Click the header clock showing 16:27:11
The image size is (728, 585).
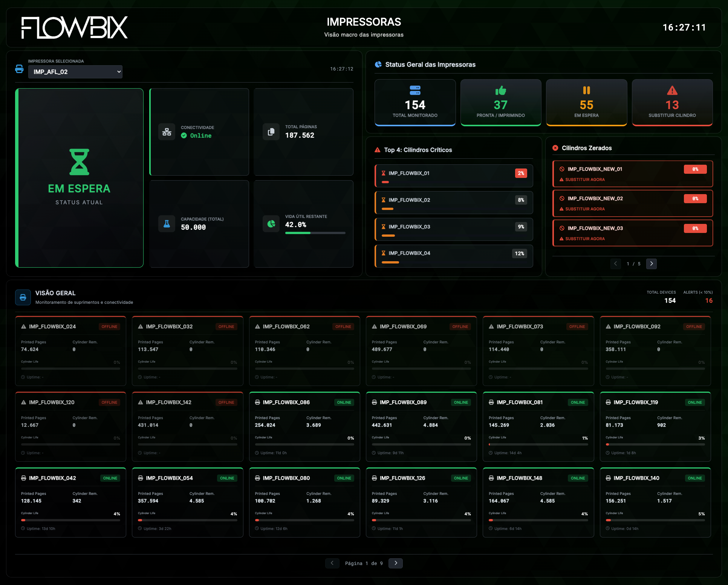684,28
